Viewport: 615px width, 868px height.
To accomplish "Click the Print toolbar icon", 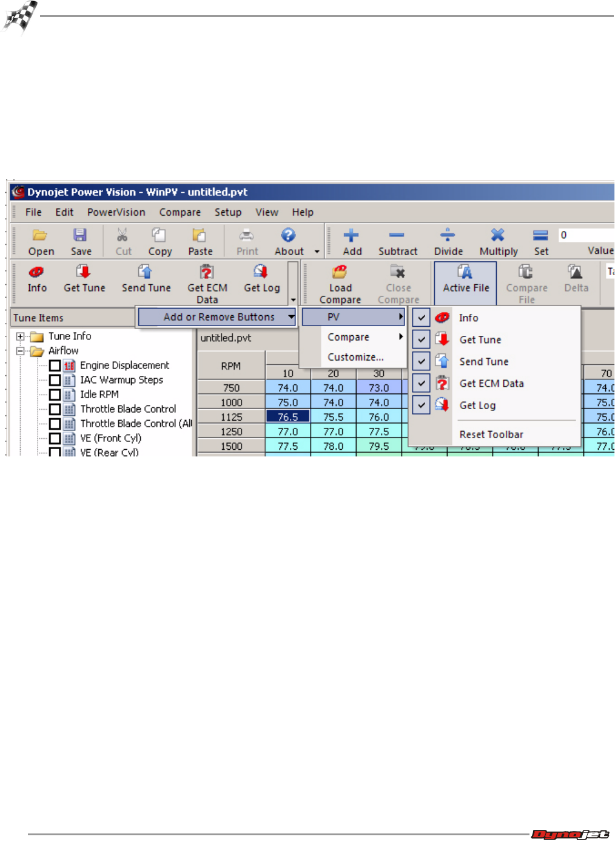I will [x=246, y=236].
